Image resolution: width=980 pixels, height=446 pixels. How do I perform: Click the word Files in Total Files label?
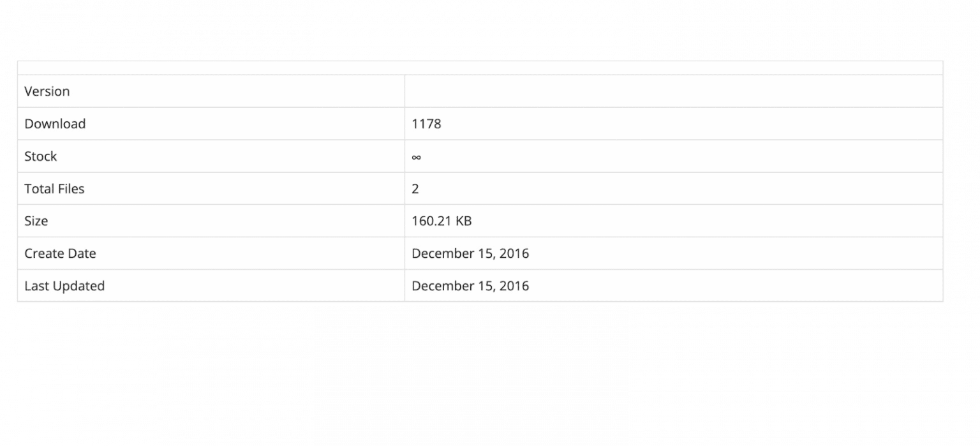[x=70, y=189]
